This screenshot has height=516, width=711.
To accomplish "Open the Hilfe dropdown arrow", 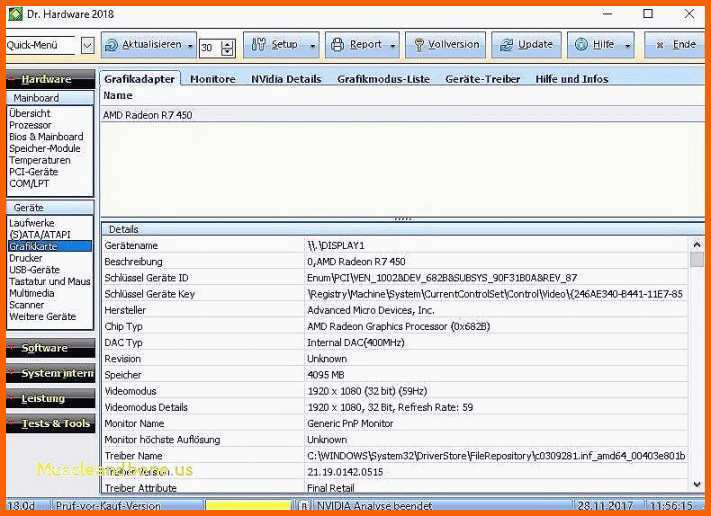I will (x=628, y=46).
